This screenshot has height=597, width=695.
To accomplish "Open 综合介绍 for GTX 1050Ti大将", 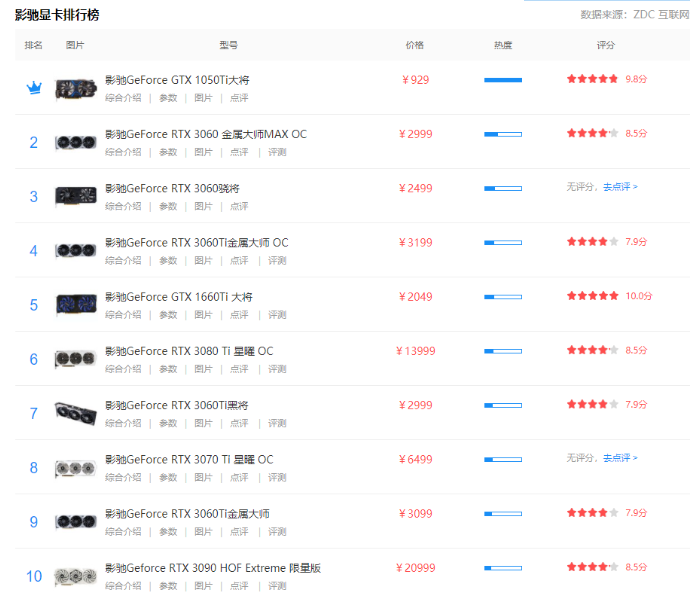I will (123, 98).
